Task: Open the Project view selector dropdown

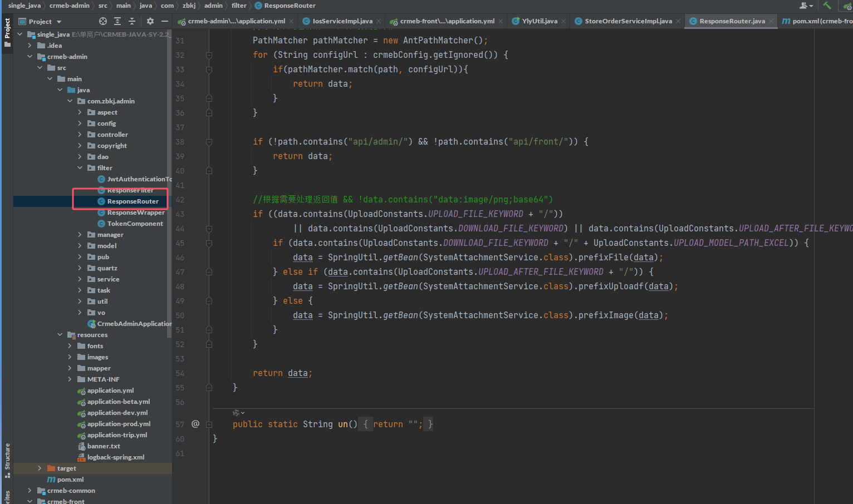Action: 40,21
